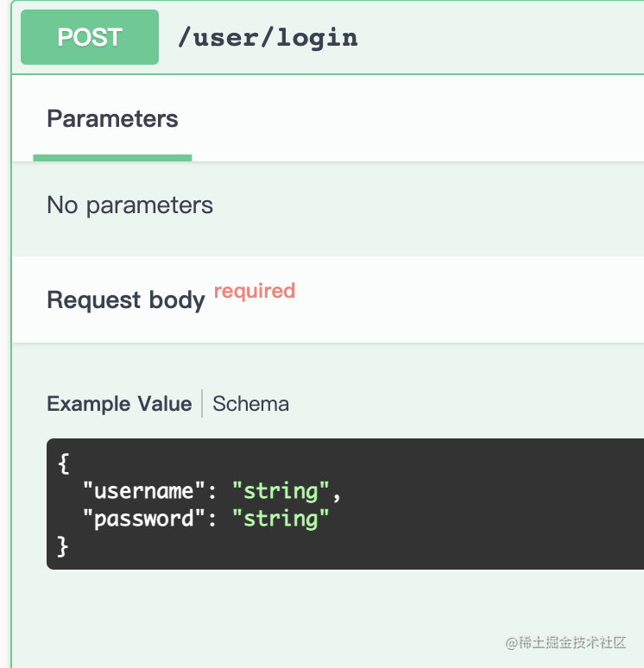Click the comma after username's string value
This screenshot has height=668, width=644.
tap(337, 493)
